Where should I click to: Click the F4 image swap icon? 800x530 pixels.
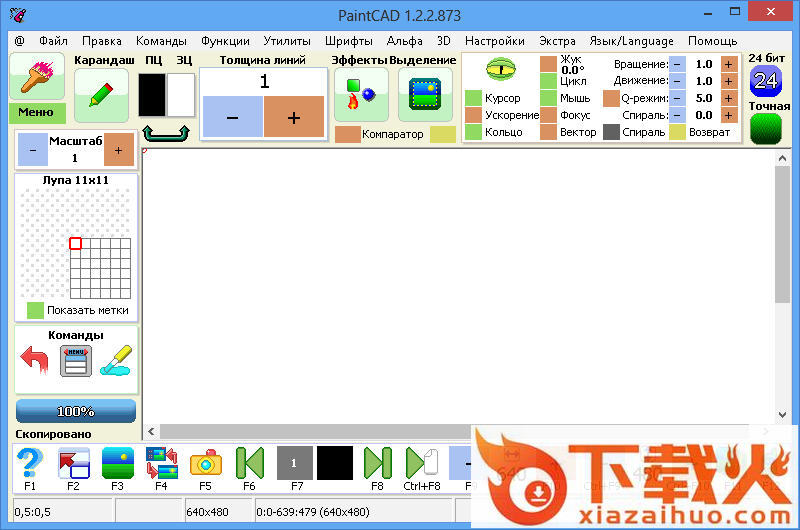click(161, 463)
